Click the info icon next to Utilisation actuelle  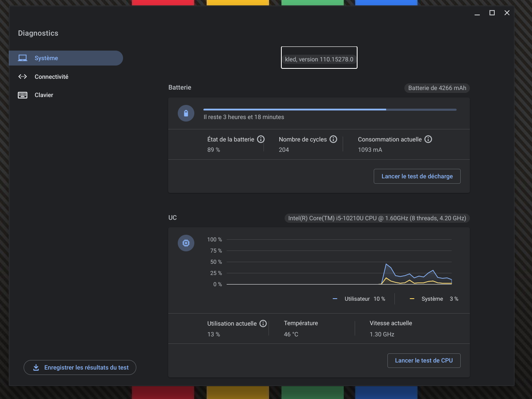263,324
